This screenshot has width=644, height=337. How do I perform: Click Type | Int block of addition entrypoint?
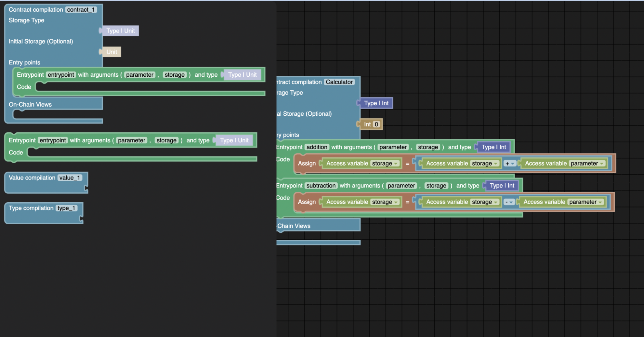point(494,147)
